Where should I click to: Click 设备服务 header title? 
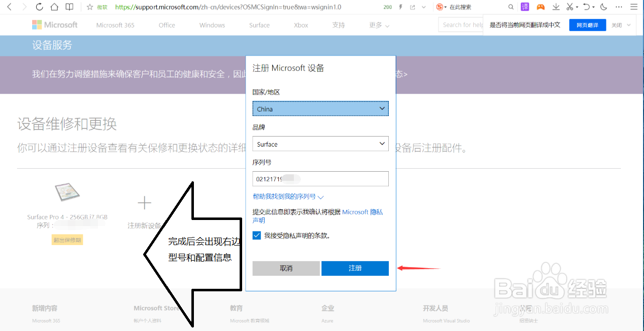52,45
